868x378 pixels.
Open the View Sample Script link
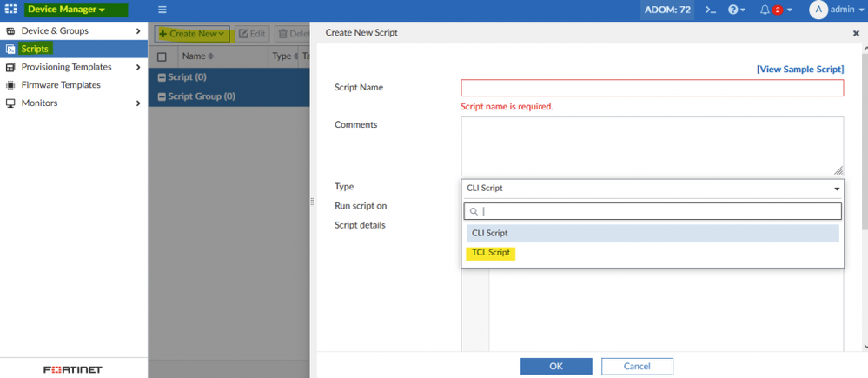799,69
